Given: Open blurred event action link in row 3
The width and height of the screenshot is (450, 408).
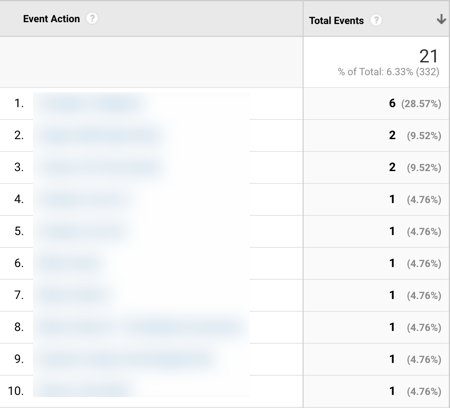Looking at the screenshot, I should tap(101, 167).
